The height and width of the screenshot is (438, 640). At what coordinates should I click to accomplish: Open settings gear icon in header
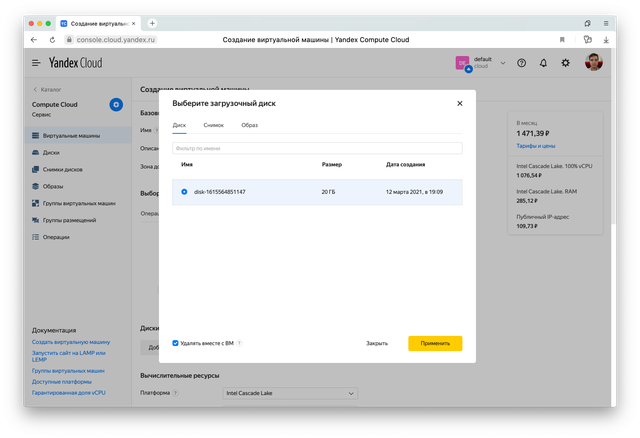(x=566, y=62)
